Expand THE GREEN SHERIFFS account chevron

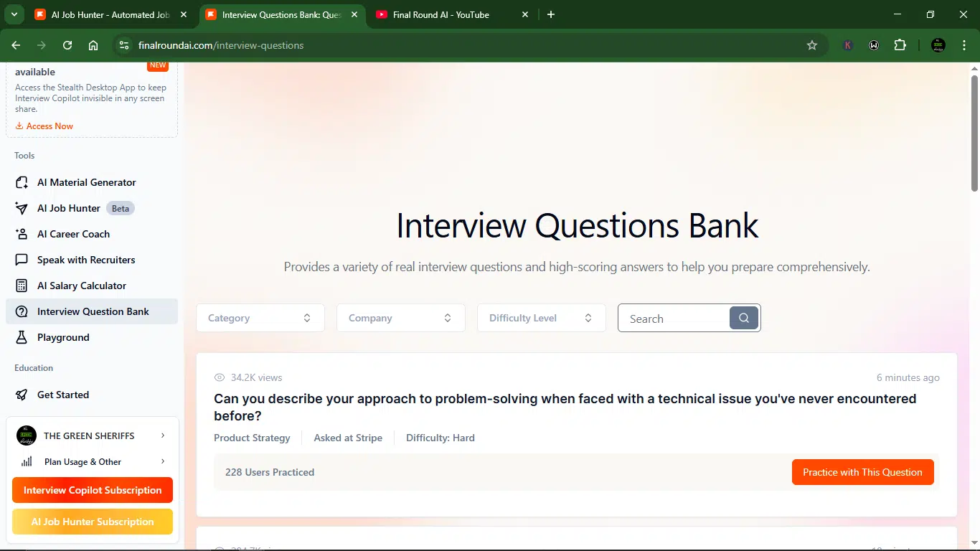[x=163, y=435]
